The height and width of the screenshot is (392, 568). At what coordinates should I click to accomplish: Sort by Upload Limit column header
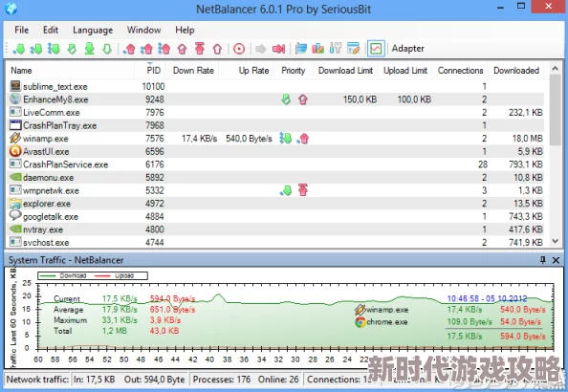pos(405,71)
